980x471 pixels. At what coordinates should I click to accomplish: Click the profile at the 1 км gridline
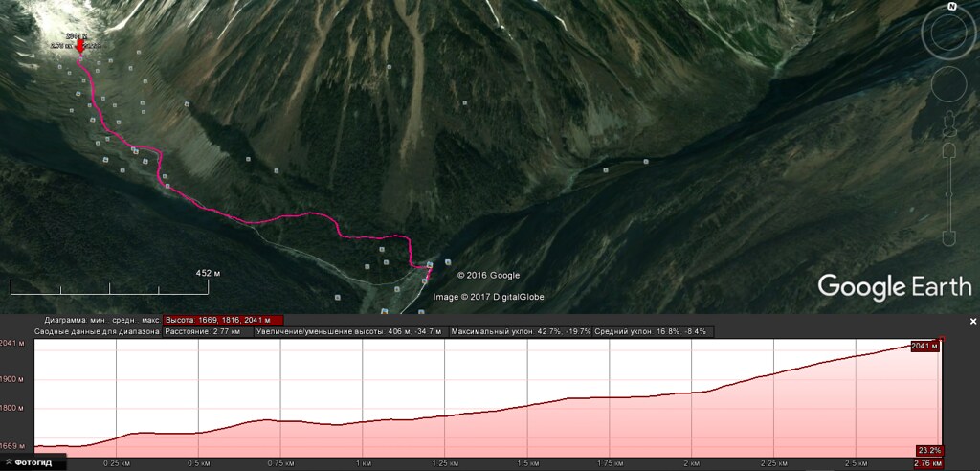point(363,421)
